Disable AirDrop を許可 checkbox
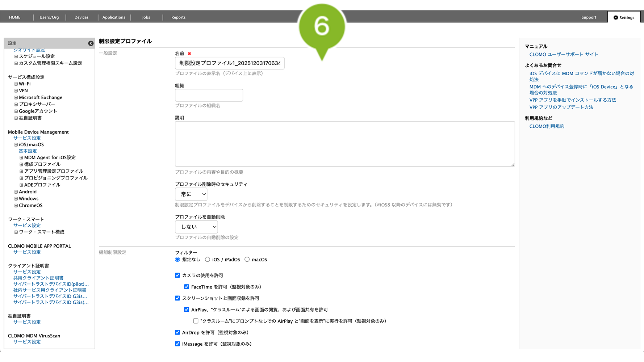644x362 pixels. point(177,332)
